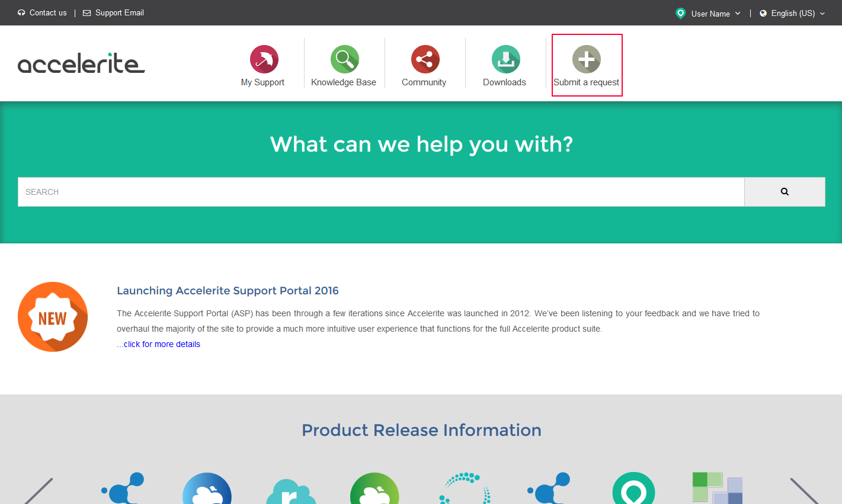
Task: Open 'Launching Accelerite Support Portal 2016' heading
Action: point(228,291)
